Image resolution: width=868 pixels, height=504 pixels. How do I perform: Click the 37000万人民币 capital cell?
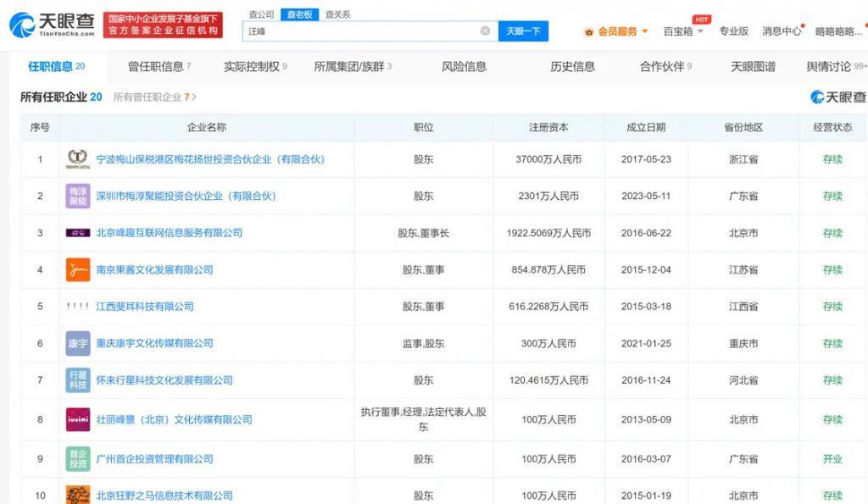coord(548,159)
